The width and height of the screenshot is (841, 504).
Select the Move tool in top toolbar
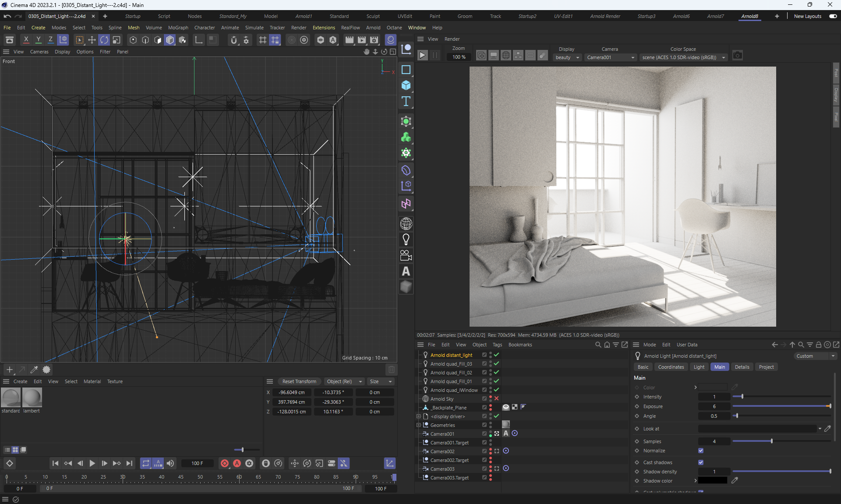pos(92,40)
